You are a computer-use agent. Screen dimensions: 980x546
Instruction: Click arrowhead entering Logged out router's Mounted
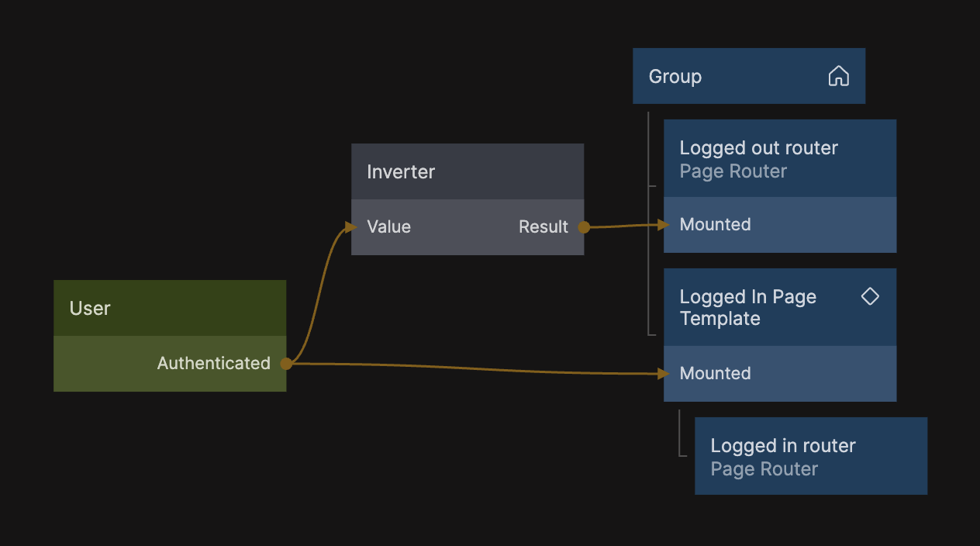[x=662, y=225]
